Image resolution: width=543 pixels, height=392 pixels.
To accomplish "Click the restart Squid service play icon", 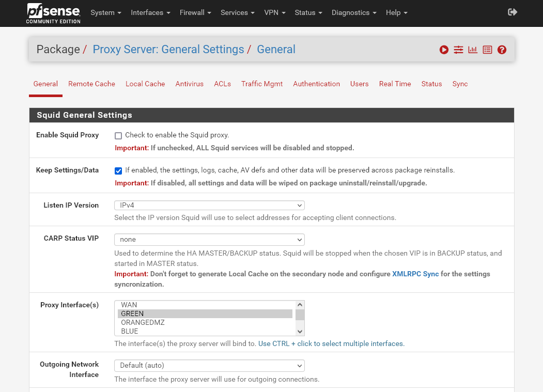I will tap(444, 49).
